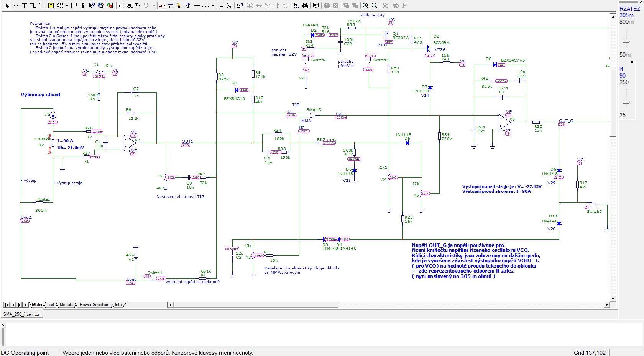Go to first page navigation button
644x356 pixels.
7,305
